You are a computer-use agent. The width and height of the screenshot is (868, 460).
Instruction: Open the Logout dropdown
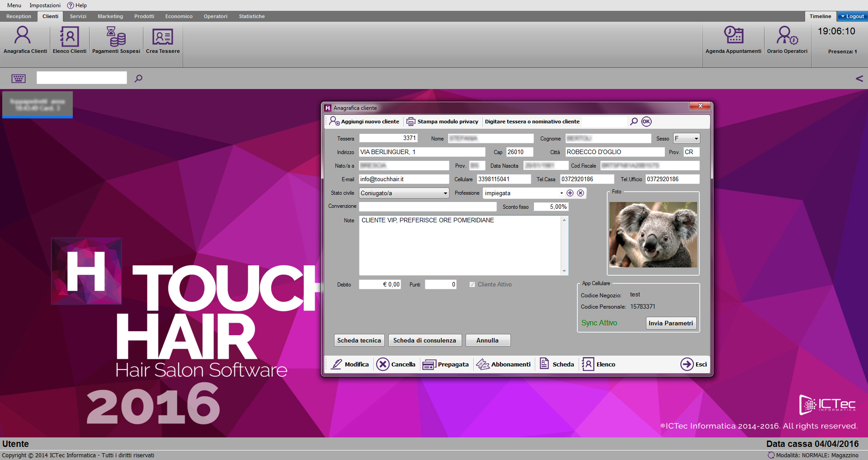point(852,16)
